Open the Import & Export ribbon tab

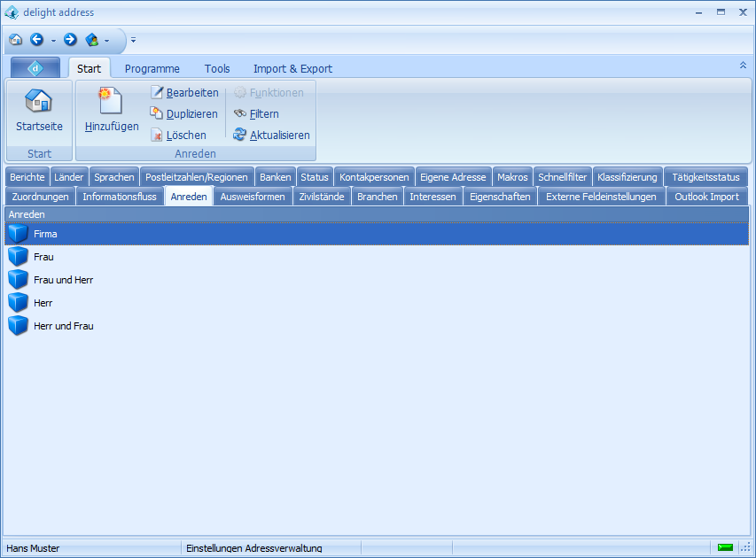292,69
